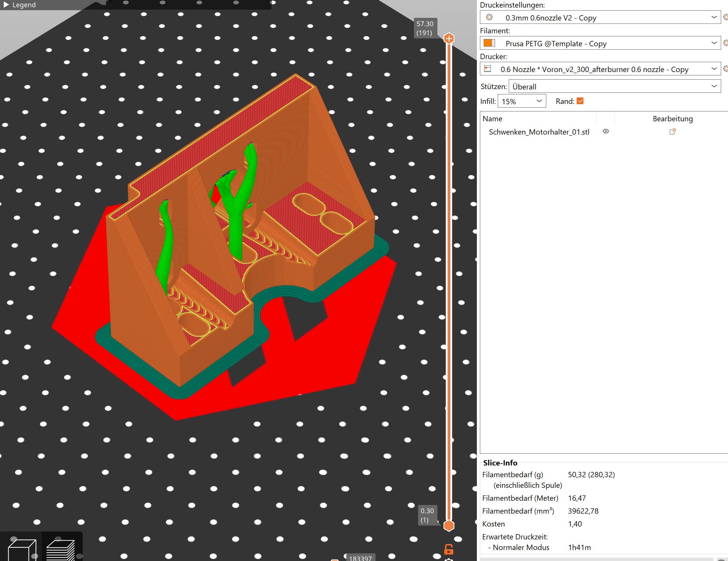
Task: Open the Filament preset dropdown
Action: click(601, 43)
